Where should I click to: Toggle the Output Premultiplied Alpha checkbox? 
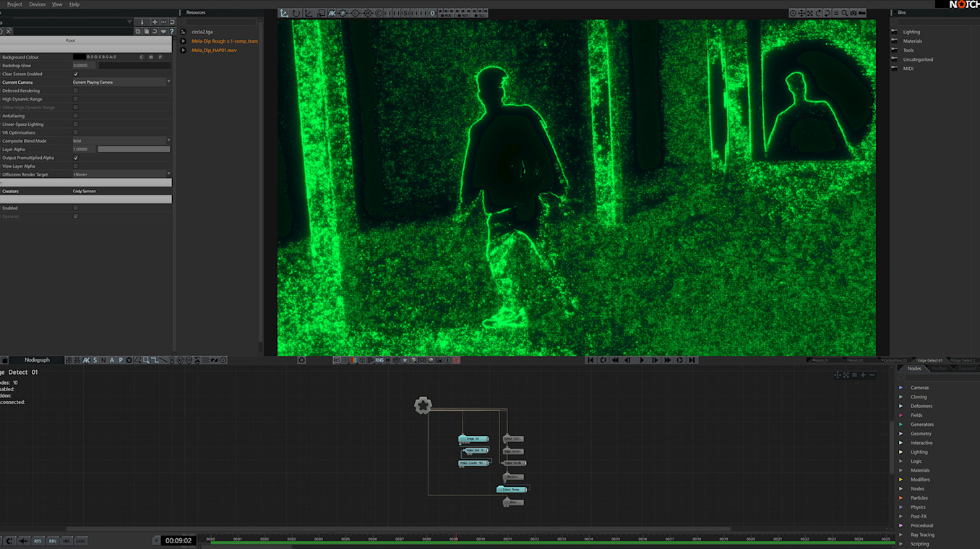click(x=75, y=158)
